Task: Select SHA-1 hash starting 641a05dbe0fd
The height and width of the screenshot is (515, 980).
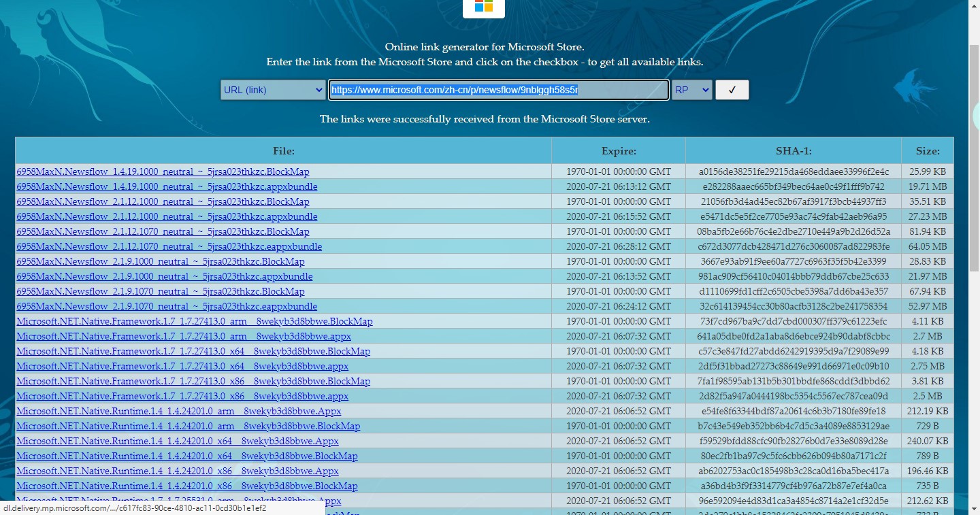Action: [794, 336]
